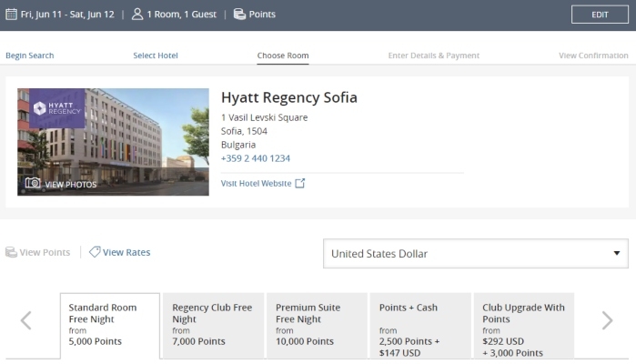Viewport: 636px width, 364px height.
Task: Show previous room options with left chevron
Action: click(x=26, y=320)
